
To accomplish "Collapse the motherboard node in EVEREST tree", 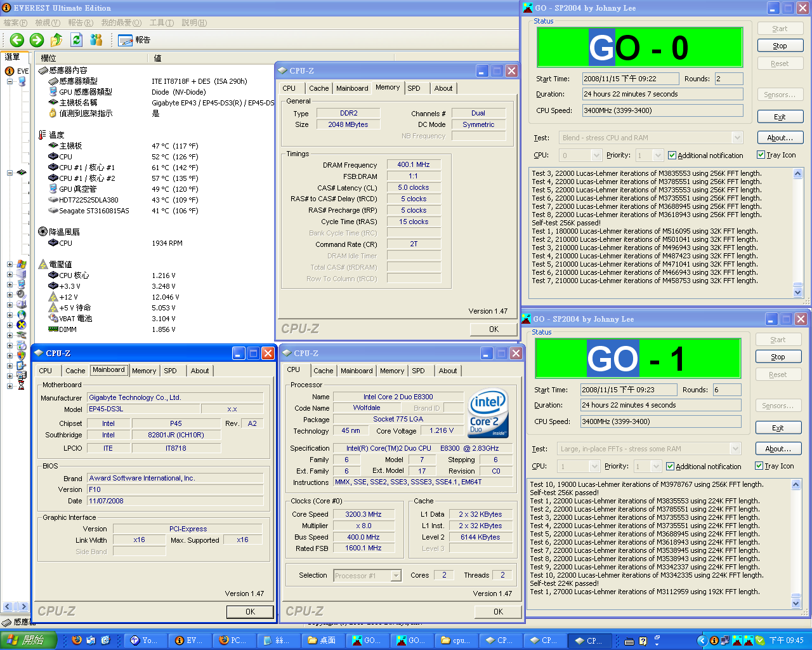I will [x=10, y=173].
